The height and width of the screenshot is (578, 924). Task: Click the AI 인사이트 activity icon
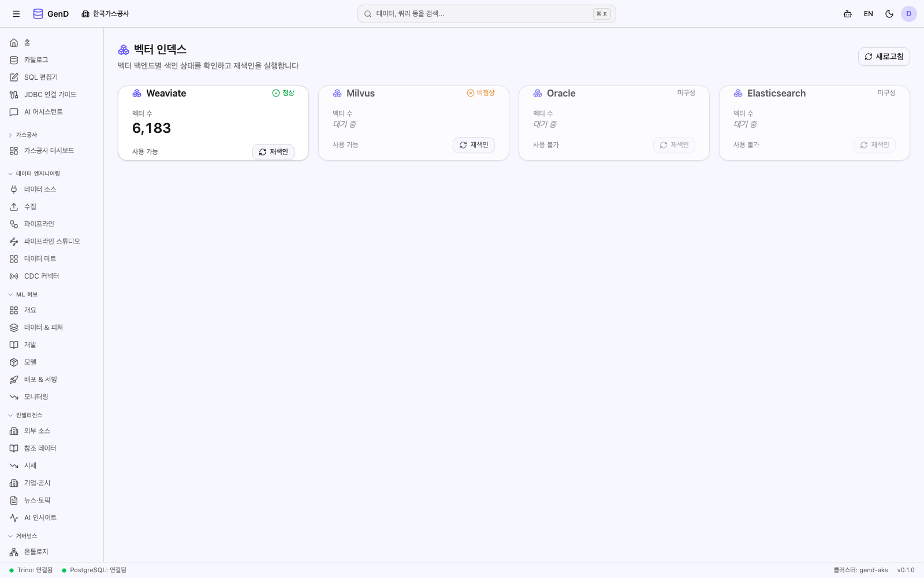14,518
